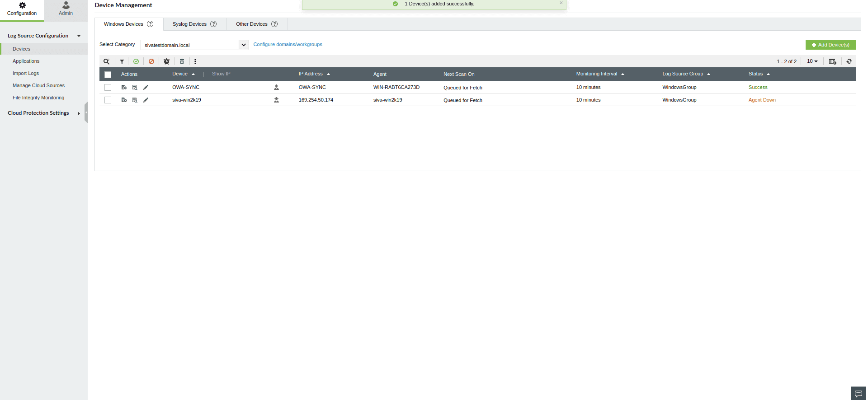Viewport: 868px width, 401px height.
Task: Collapse the sidebar using its handle
Action: coord(86,112)
